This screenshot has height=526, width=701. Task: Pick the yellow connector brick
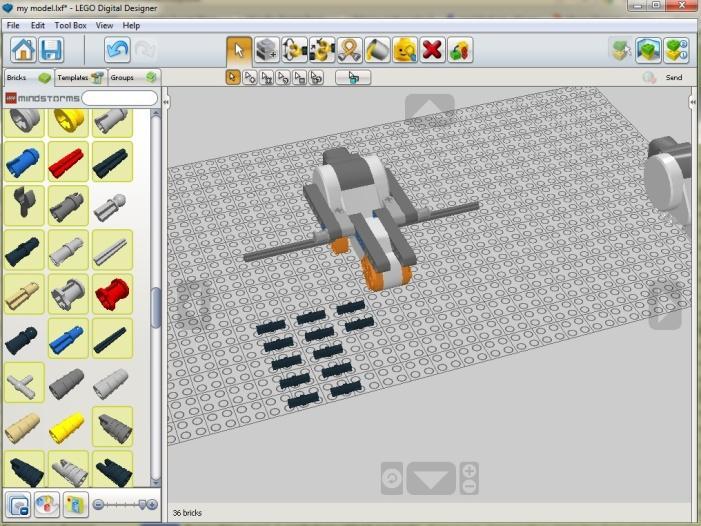coord(68,428)
